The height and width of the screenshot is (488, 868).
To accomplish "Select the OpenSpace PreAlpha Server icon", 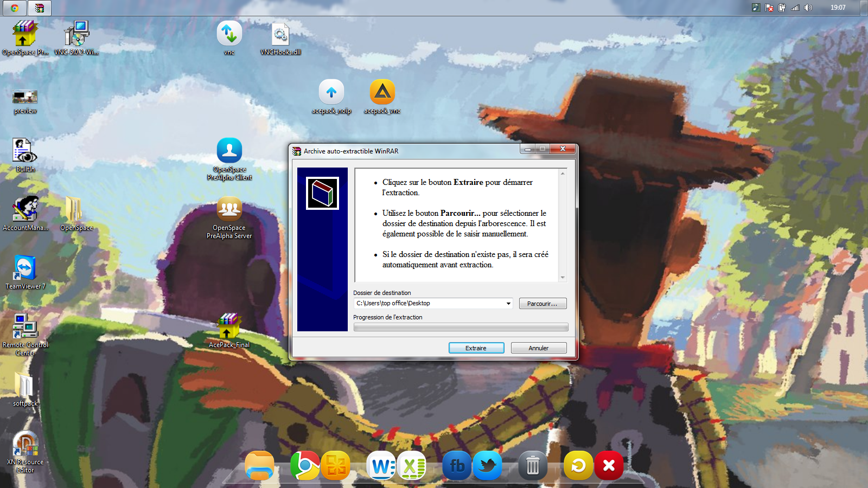I will (x=229, y=217).
